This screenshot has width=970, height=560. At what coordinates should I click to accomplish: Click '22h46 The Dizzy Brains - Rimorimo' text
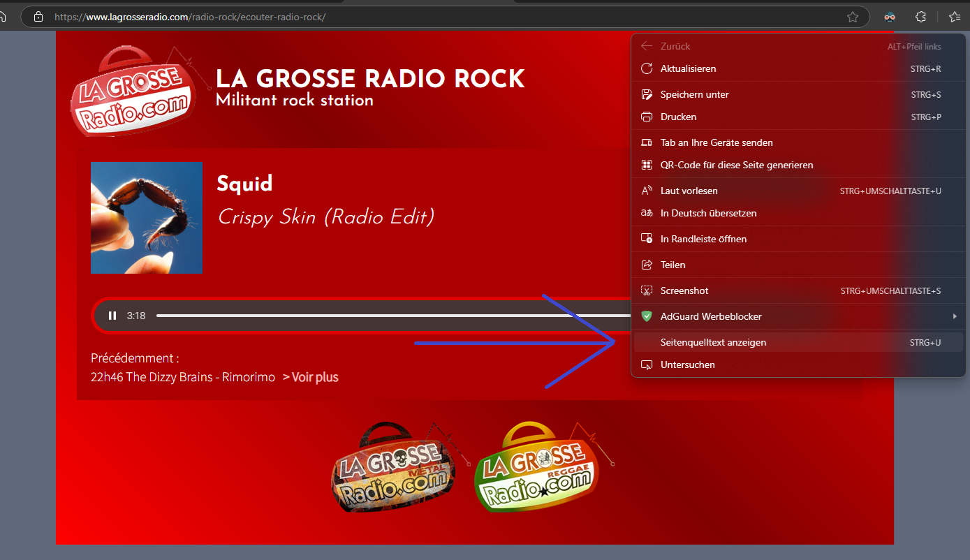(x=183, y=377)
